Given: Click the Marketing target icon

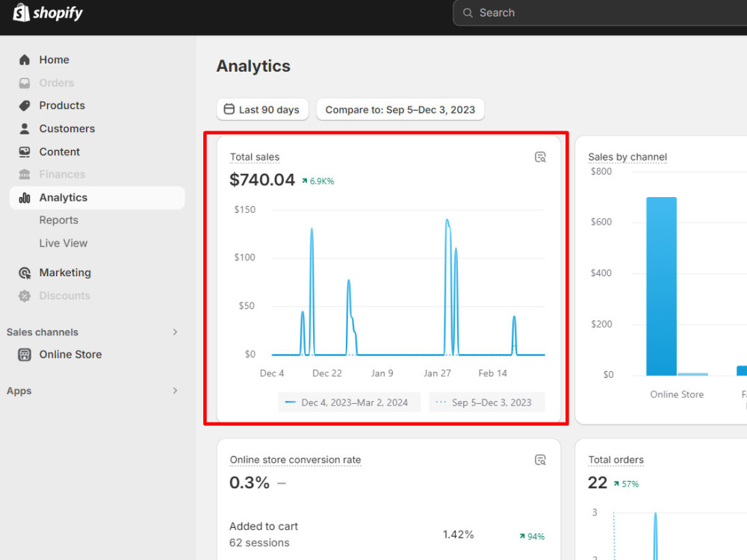Looking at the screenshot, I should click(25, 273).
